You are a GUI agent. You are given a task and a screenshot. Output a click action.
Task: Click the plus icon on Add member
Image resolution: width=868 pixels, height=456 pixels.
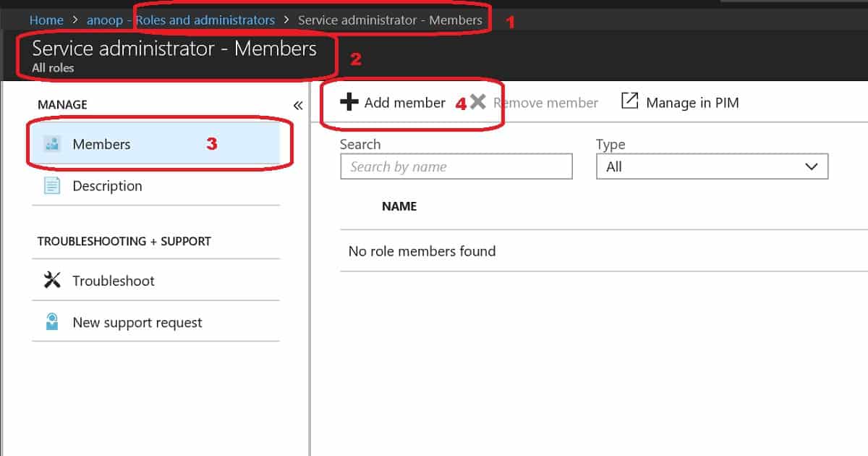coord(348,102)
